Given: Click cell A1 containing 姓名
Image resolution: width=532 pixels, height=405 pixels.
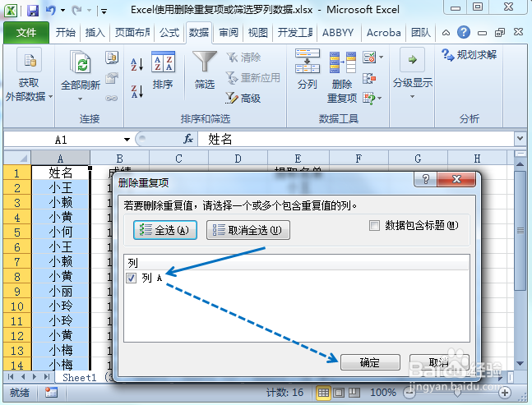Looking at the screenshot, I should click(x=60, y=173).
